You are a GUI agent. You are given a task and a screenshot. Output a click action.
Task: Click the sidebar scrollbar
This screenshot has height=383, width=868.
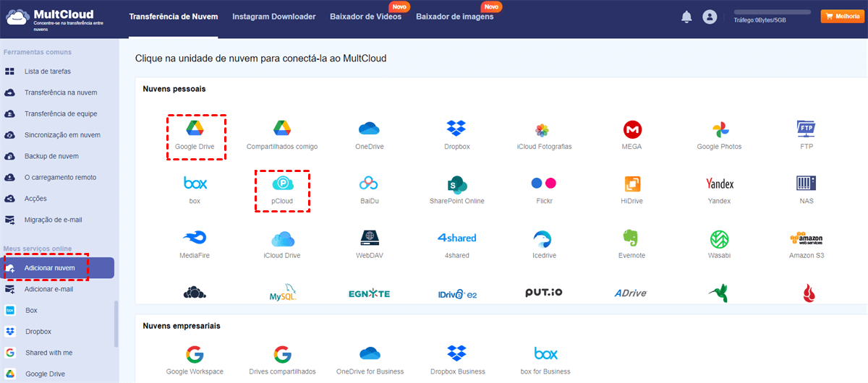(116, 324)
